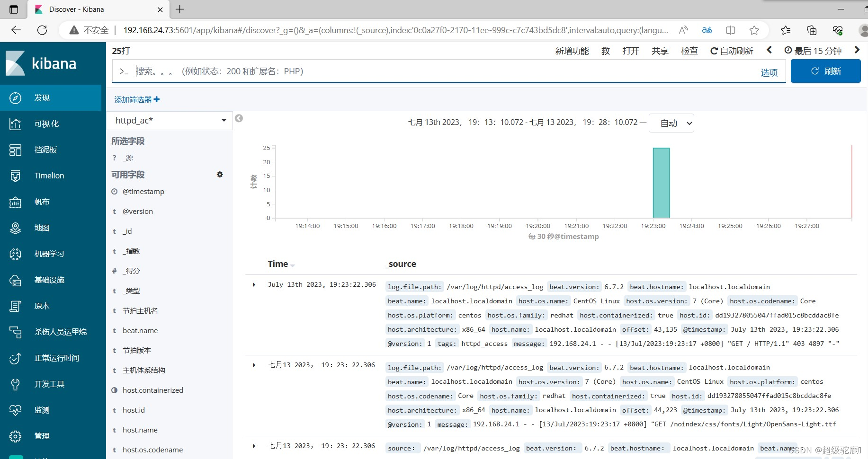Click the Kibana logo
This screenshot has height=459, width=868.
tap(41, 63)
